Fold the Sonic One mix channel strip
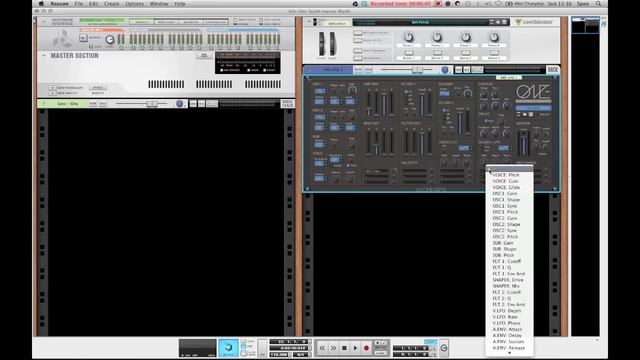Screen dimensions: 640x360 tap(43, 104)
